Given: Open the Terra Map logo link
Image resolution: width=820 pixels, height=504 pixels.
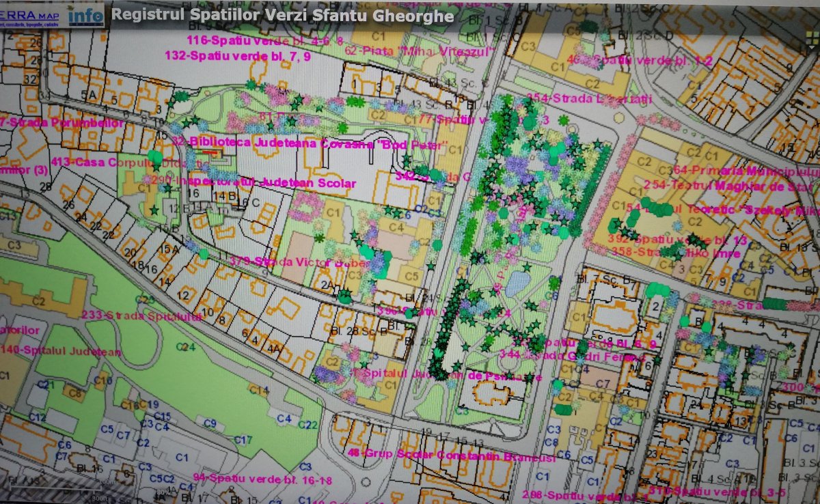Looking at the screenshot, I should [33, 14].
